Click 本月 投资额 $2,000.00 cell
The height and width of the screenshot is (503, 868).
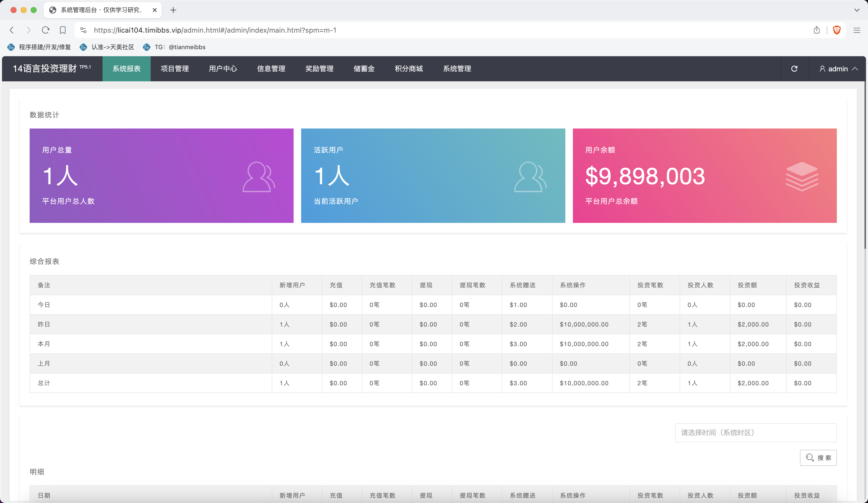coord(758,344)
